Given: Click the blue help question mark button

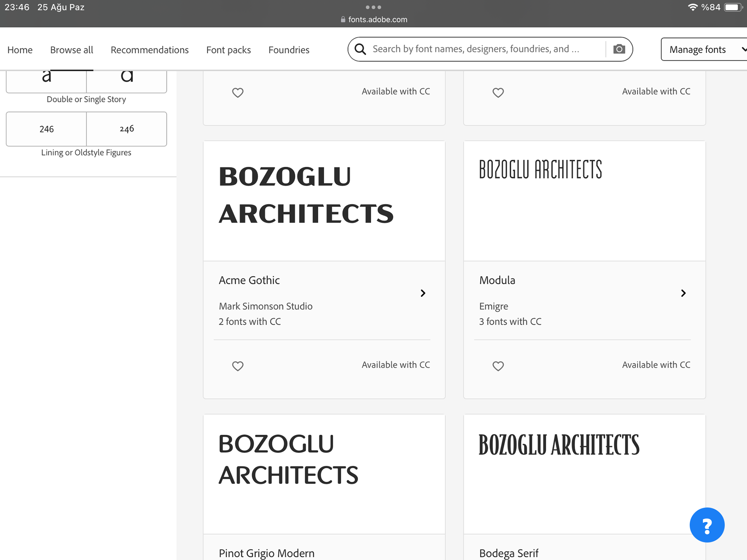Looking at the screenshot, I should click(707, 525).
